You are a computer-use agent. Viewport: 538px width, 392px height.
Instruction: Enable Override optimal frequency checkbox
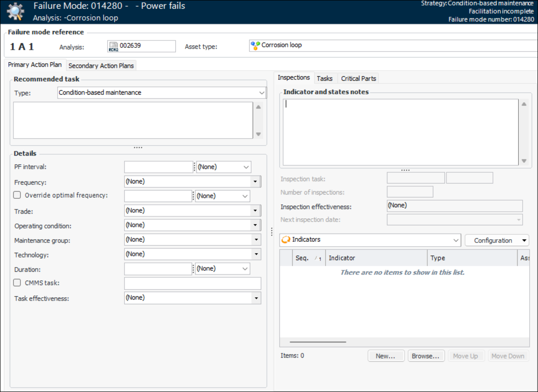coord(17,196)
